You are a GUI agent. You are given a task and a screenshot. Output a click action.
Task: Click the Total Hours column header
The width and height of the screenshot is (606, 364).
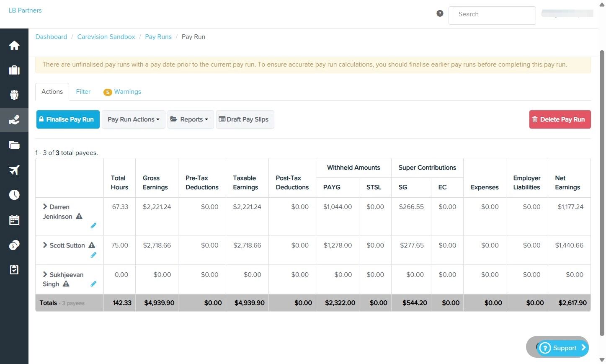click(119, 183)
